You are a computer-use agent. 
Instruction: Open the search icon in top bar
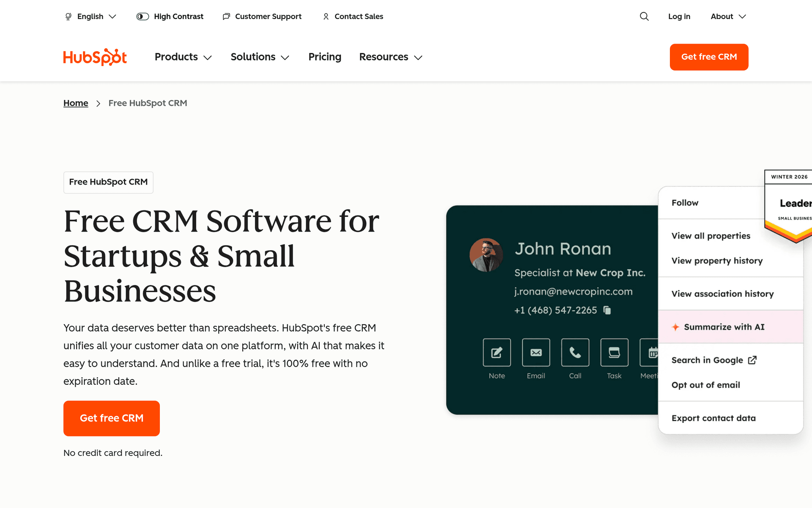point(644,16)
